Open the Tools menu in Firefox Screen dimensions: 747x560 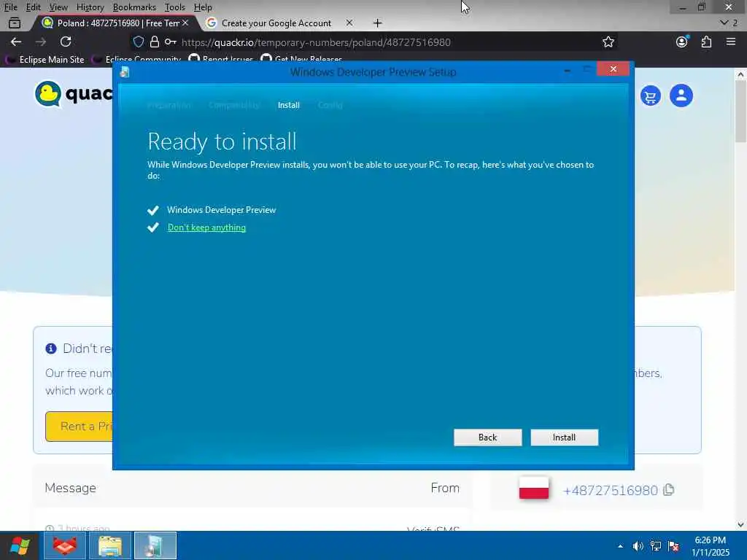point(175,7)
